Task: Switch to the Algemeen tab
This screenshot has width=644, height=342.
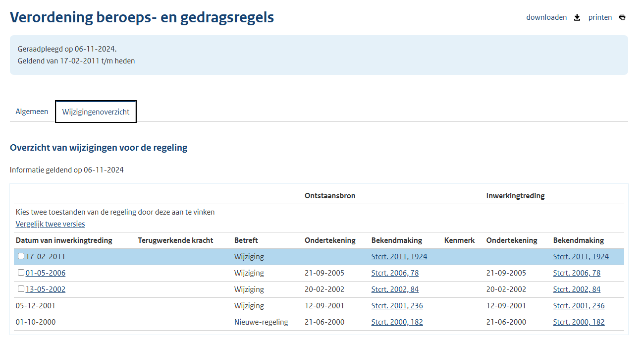Action: 32,112
